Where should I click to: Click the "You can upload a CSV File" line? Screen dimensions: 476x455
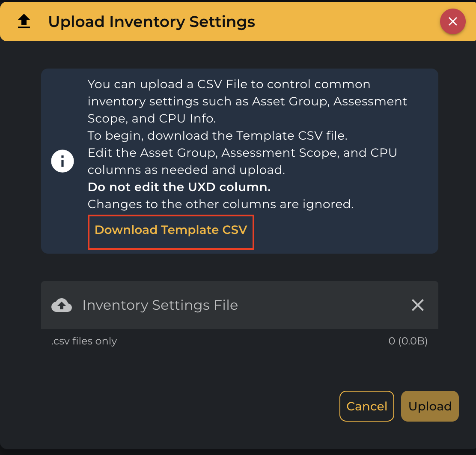point(229,84)
